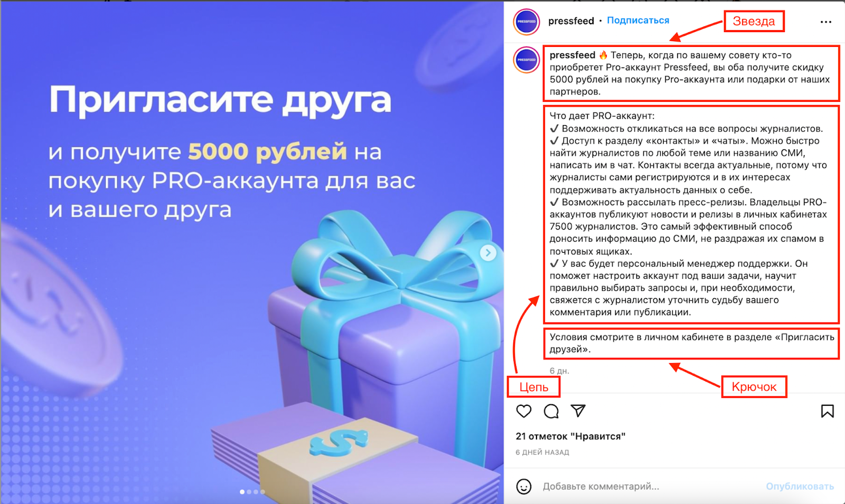The width and height of the screenshot is (845, 504).
Task: Open the 6 ДНЕЙ НАЗАД timestamp
Action: pyautogui.click(x=542, y=452)
